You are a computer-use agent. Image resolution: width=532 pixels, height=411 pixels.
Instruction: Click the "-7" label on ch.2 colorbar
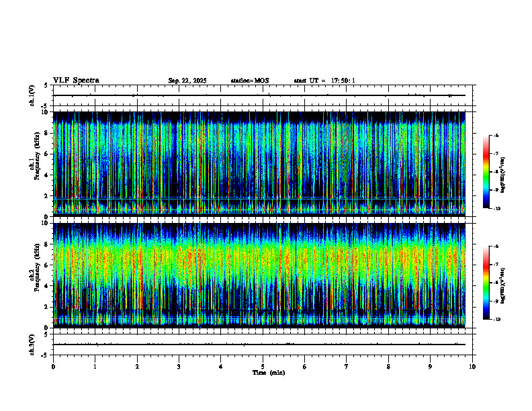point(496,265)
